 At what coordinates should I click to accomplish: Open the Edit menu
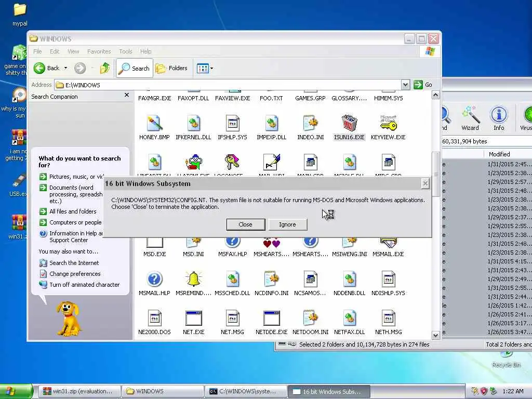coord(55,51)
